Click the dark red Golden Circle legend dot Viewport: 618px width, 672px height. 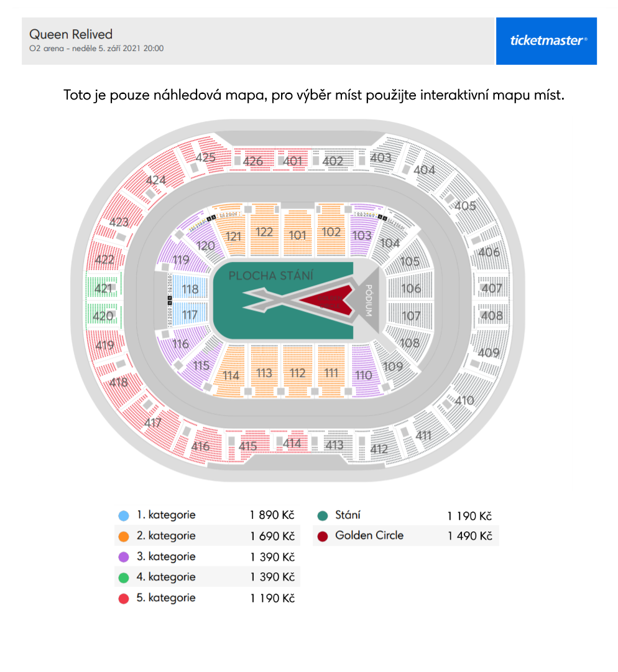pos(323,536)
